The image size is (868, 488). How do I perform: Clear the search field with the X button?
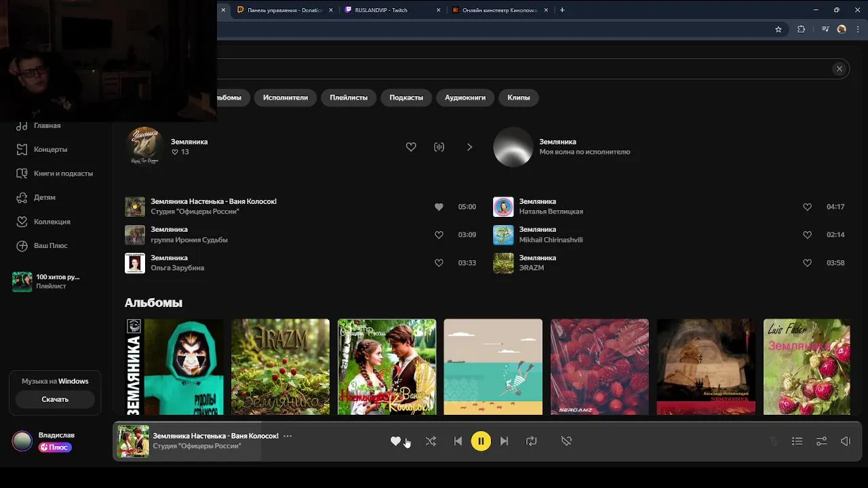point(839,68)
